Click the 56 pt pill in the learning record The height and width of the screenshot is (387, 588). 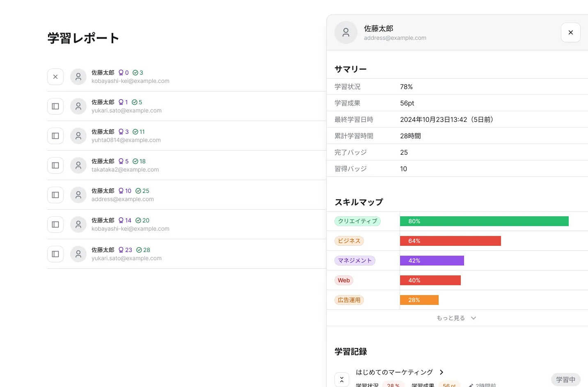tap(449, 385)
